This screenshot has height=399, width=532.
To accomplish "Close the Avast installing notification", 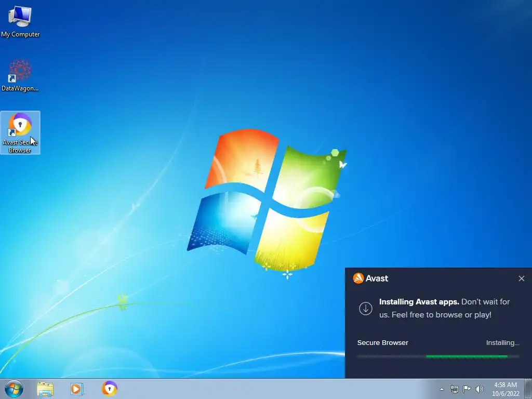I will [522, 278].
